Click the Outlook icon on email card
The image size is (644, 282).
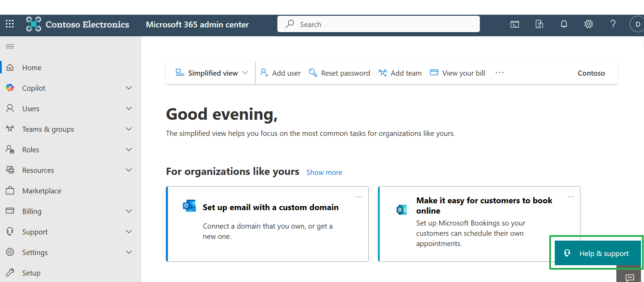(x=189, y=206)
